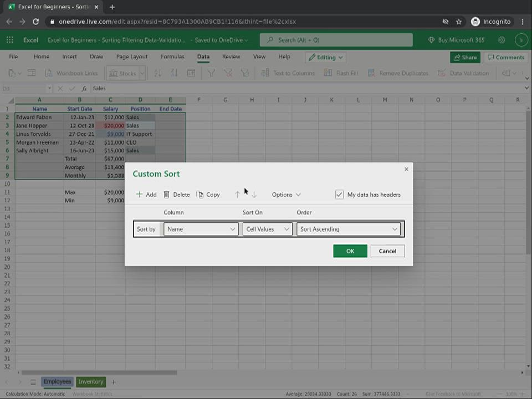The height and width of the screenshot is (399, 532).
Task: Open the all sheets list icon
Action: click(33, 382)
